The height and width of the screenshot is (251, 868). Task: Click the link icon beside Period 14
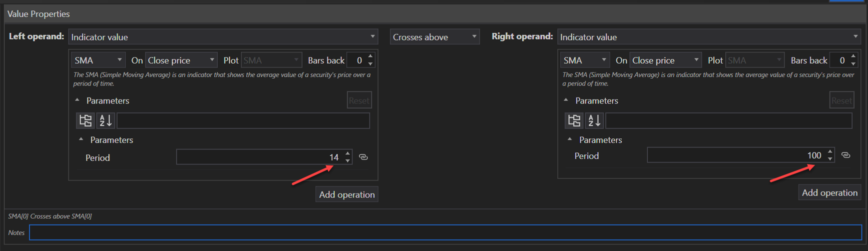364,157
